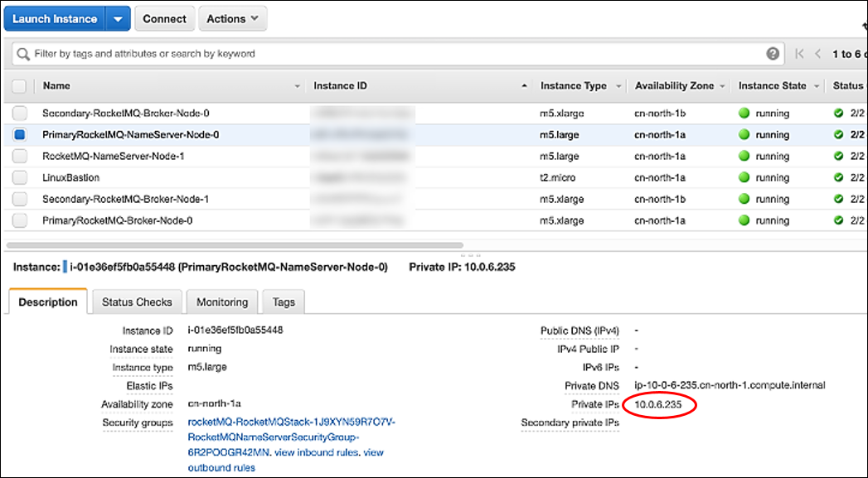Click the Security groups label
The image size is (868, 478).
138,422
